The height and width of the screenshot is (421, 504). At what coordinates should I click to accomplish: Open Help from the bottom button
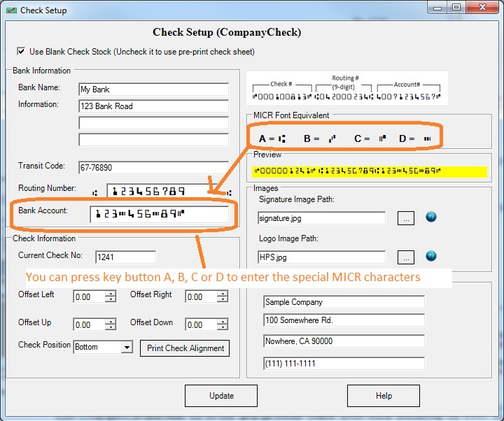coord(384,396)
